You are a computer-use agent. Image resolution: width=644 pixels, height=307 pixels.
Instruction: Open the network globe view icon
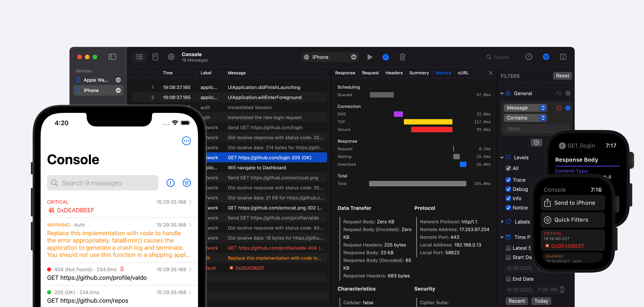point(171,57)
